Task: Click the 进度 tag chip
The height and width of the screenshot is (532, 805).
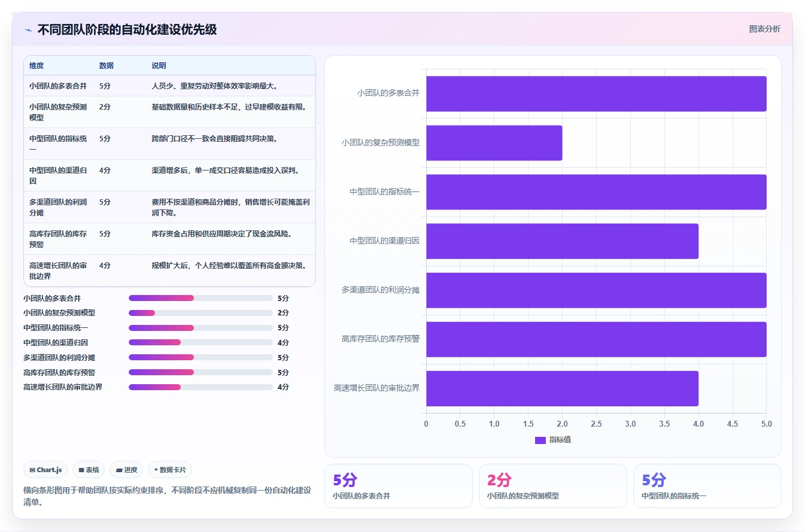Action: [x=126, y=470]
